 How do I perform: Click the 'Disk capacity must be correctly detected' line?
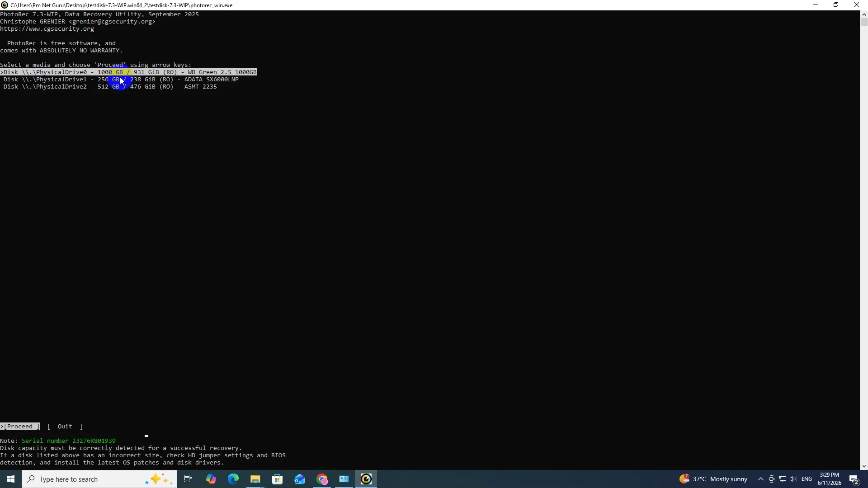[x=121, y=448]
